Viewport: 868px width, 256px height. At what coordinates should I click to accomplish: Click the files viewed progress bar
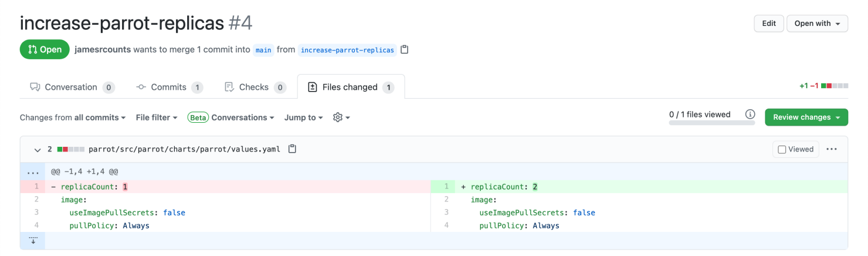(711, 123)
